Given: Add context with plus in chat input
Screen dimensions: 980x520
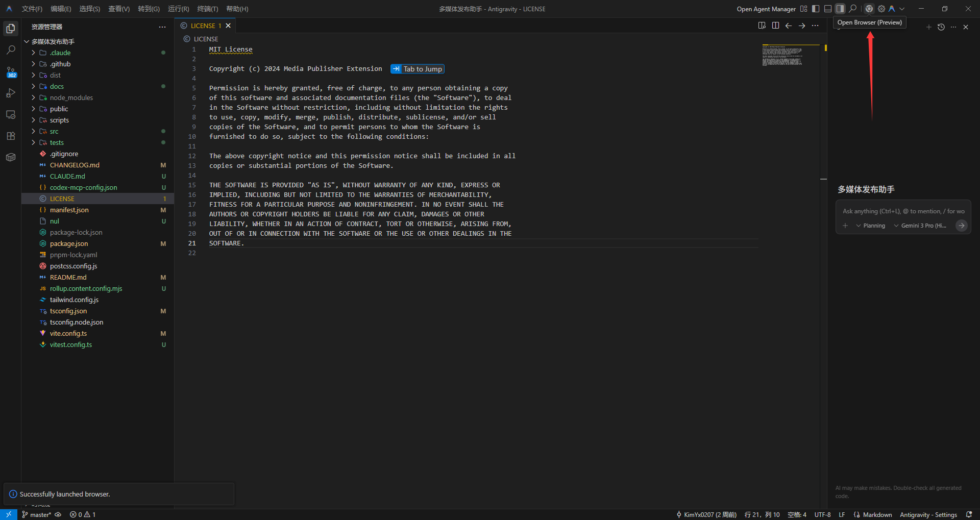Looking at the screenshot, I should pyautogui.click(x=845, y=226).
